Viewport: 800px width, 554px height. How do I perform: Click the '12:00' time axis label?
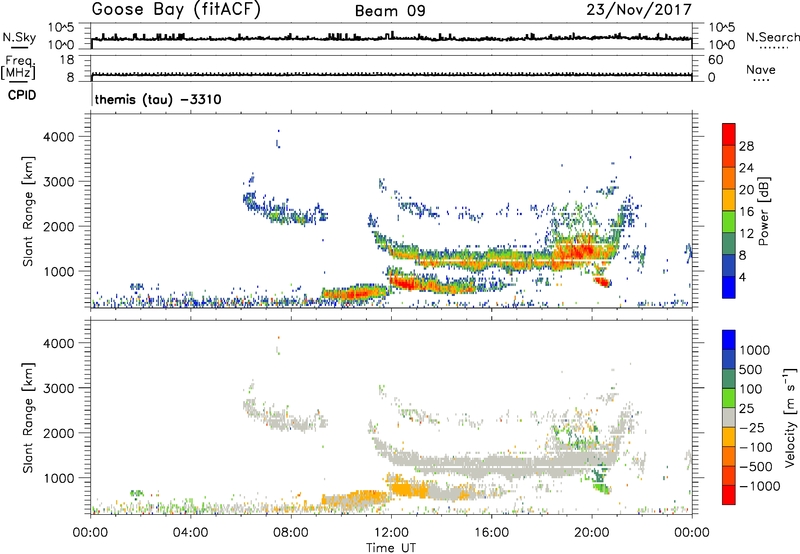point(391,533)
